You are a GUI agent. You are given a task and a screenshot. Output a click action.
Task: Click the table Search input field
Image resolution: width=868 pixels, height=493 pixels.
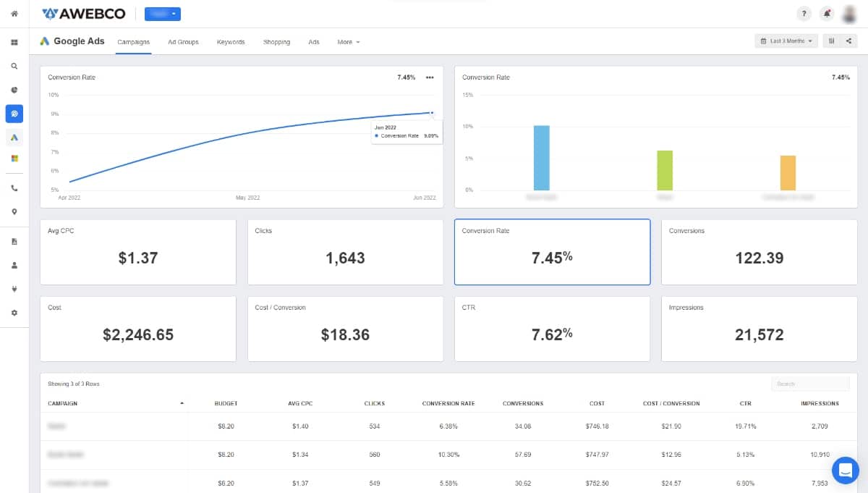pyautogui.click(x=809, y=384)
